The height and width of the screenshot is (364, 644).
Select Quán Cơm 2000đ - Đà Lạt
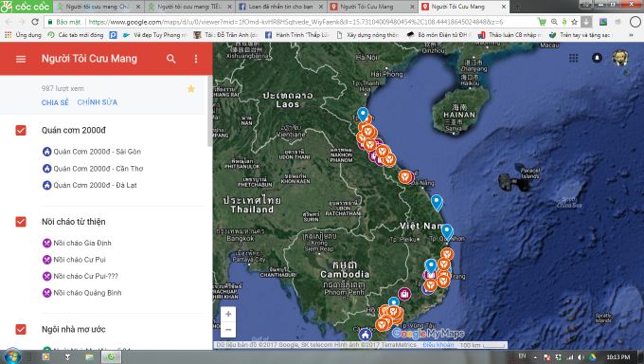click(90, 185)
